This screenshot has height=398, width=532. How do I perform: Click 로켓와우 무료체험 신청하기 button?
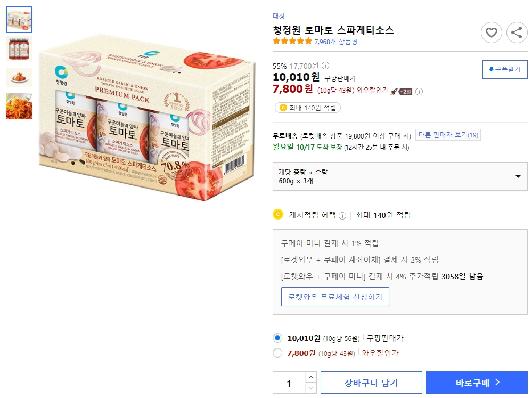[x=335, y=298]
